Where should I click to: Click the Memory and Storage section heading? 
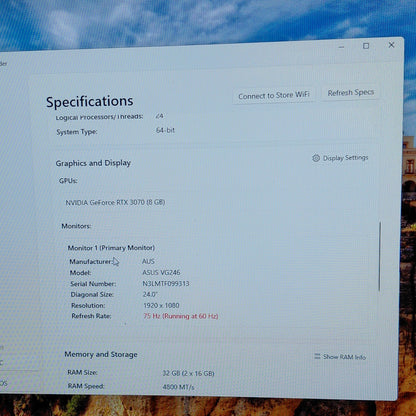click(x=101, y=354)
